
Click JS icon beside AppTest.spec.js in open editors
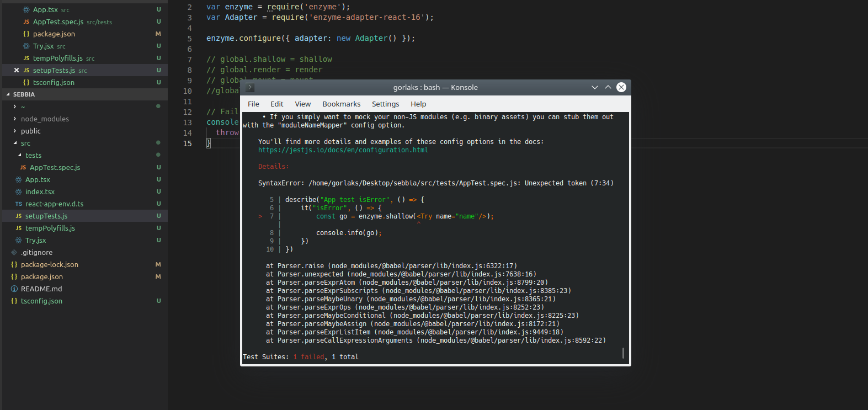[26, 22]
